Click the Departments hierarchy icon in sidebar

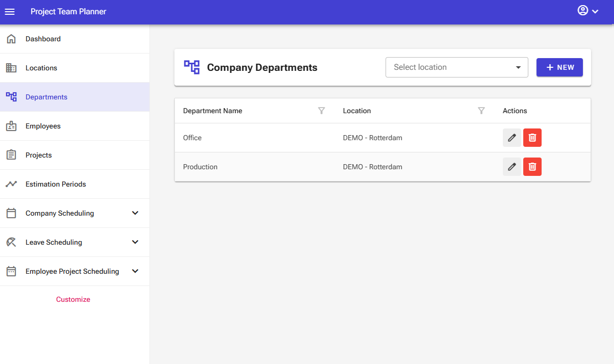point(11,97)
